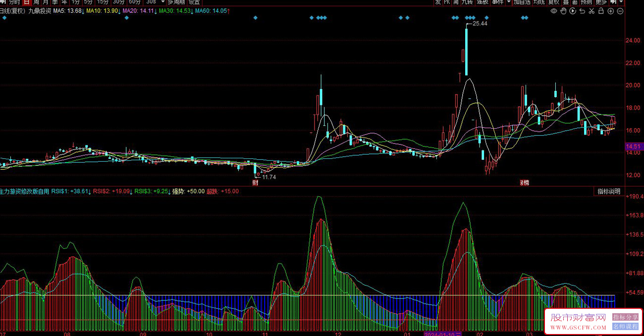
Task: Switch to the 30分 chart
Action: (x=119, y=2)
